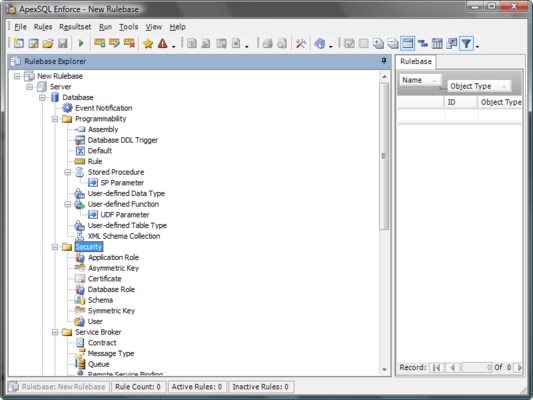Screen dimensions: 533x400
Task: Collapse the User-defined Function node
Action: [x=67, y=204]
